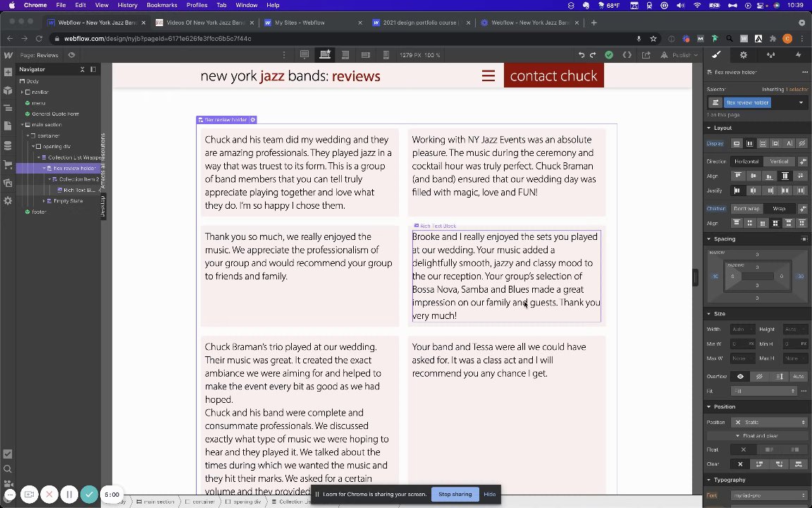Set Justify to start
Image resolution: width=812 pixels, height=508 pixels.
point(737,190)
